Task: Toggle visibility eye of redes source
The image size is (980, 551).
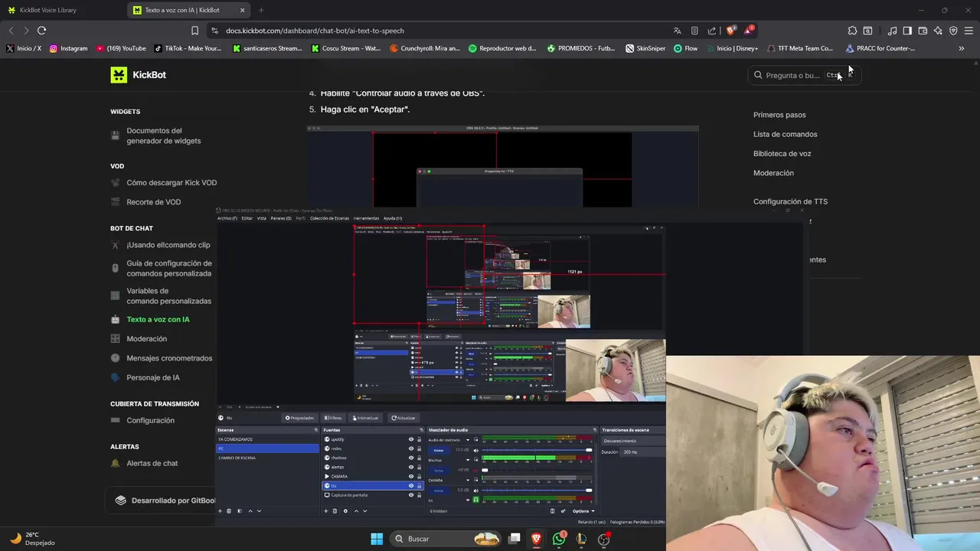Action: click(x=411, y=448)
